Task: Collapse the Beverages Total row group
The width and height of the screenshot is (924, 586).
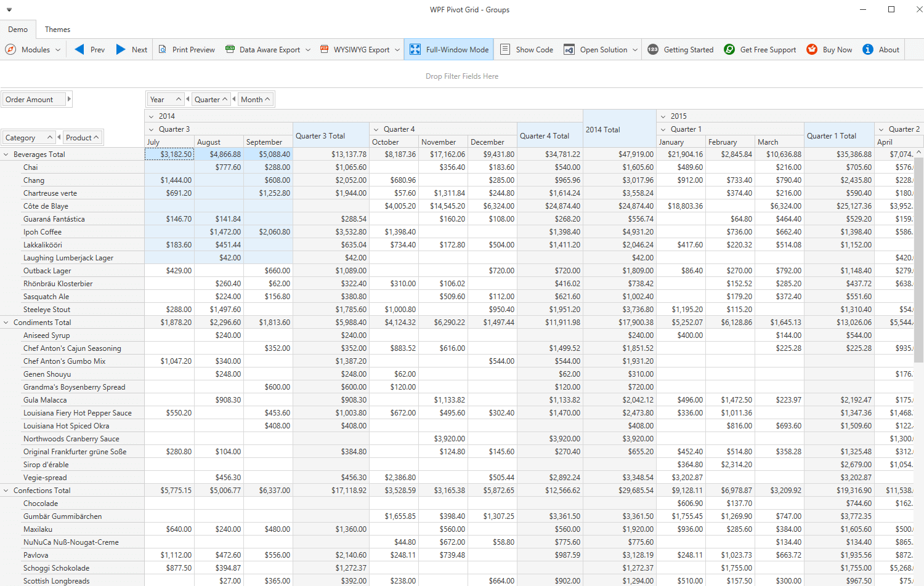Action: 6,154
